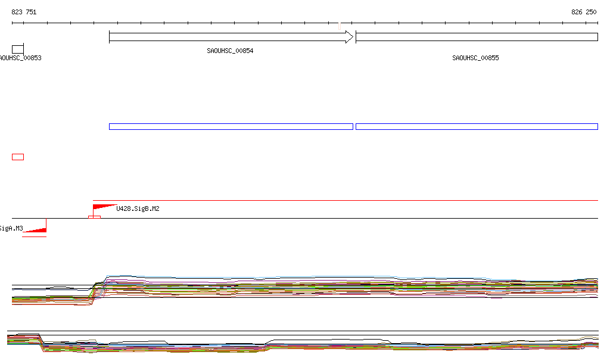Click the SAOUHSC_00855 text label

[475, 58]
